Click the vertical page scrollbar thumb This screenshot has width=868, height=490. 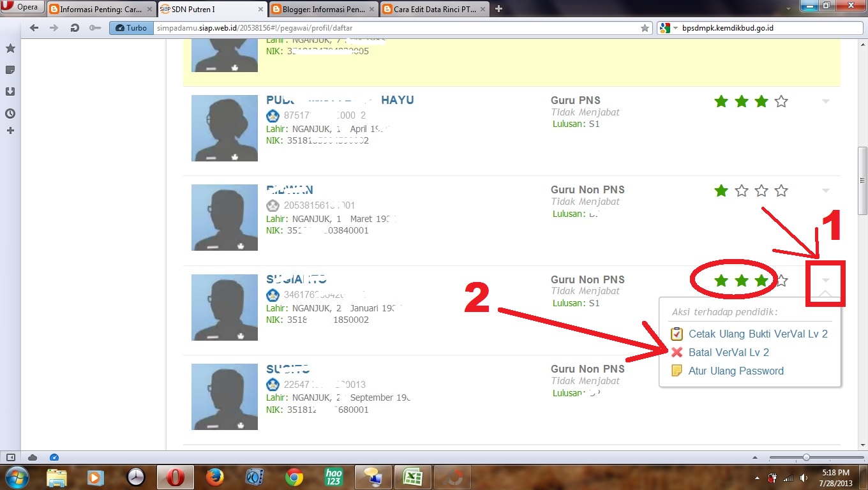[862, 181]
